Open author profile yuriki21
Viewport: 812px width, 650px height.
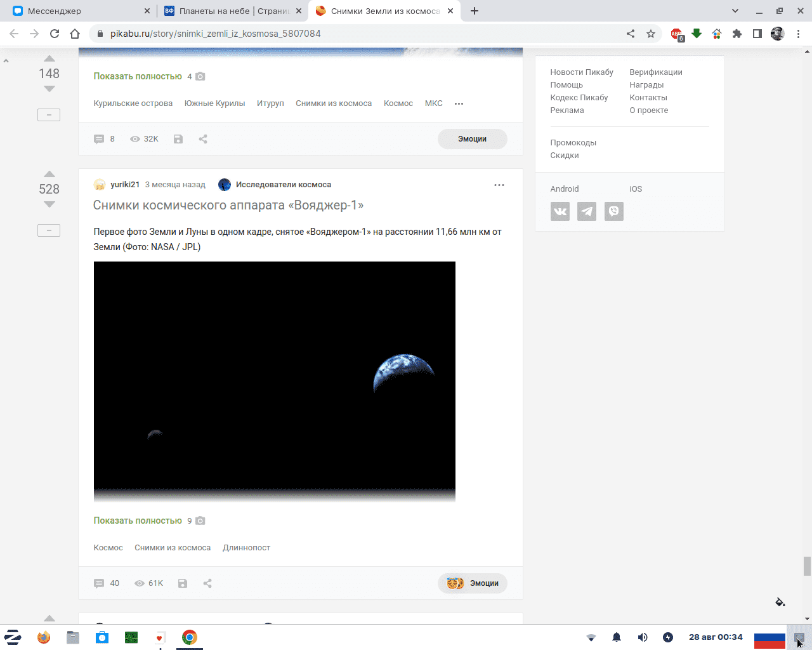125,185
